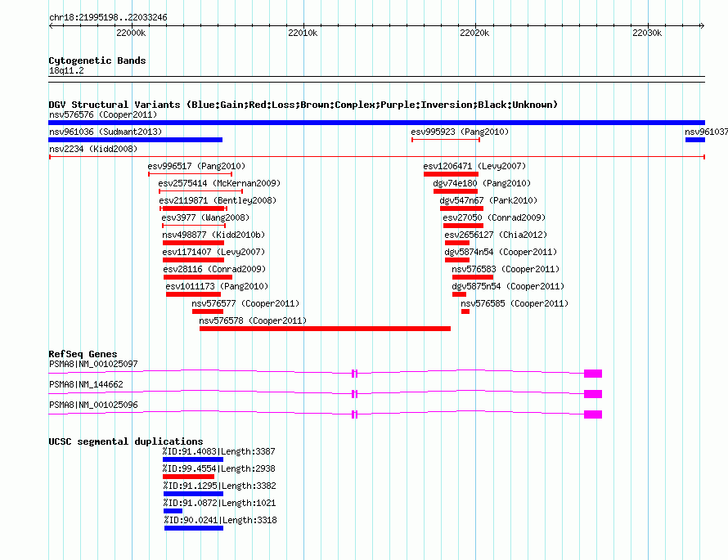The height and width of the screenshot is (560, 728).
Task: Click esv1011173 (Pang2010) variant label
Action: (x=217, y=286)
